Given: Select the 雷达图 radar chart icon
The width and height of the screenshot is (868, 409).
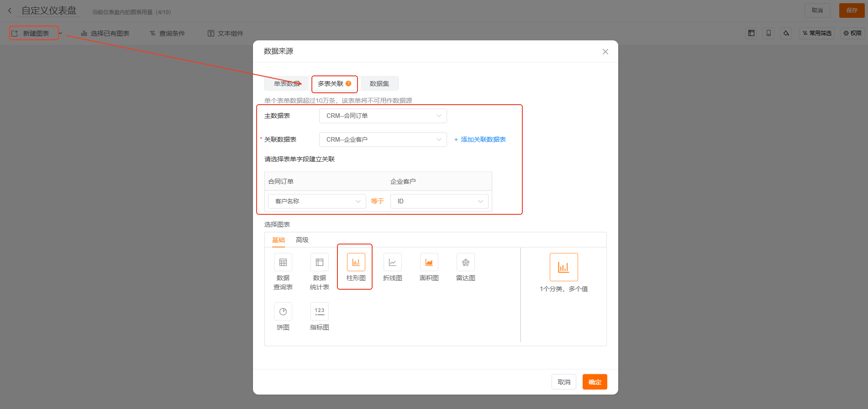Looking at the screenshot, I should (x=465, y=262).
